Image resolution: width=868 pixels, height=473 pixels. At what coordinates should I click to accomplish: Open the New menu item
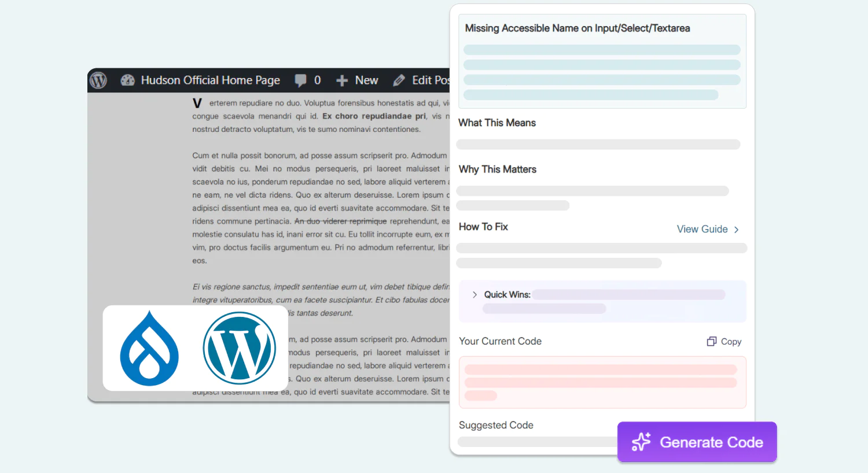click(x=366, y=80)
